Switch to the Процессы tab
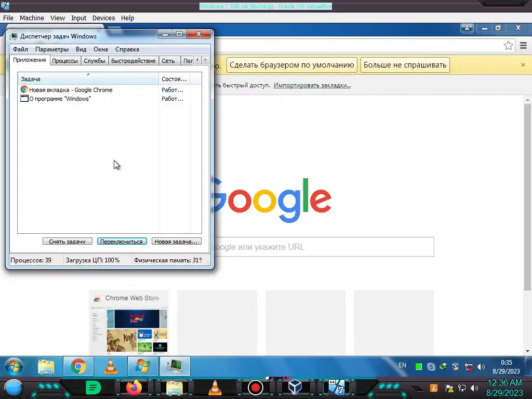 pos(65,61)
